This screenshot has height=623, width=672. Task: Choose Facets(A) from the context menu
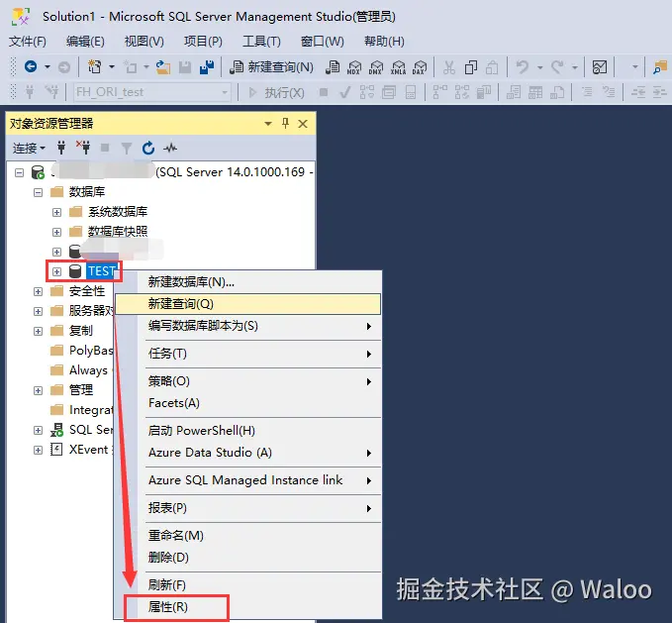coord(248,403)
